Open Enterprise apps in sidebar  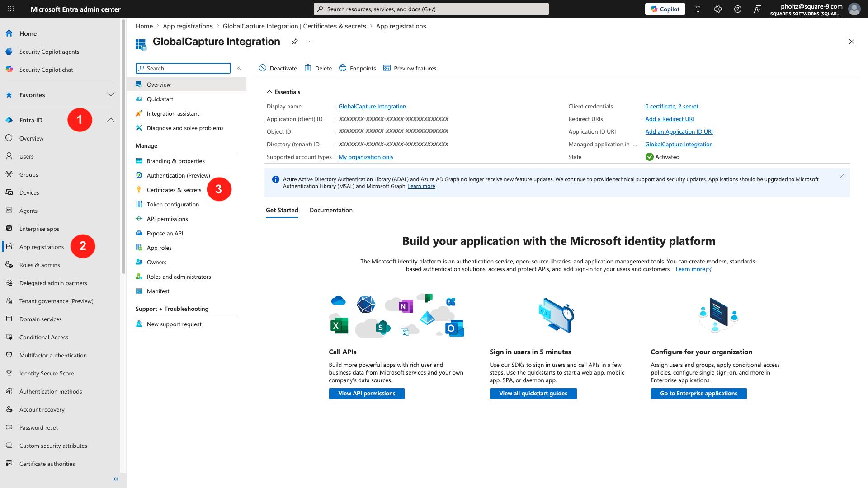[39, 229]
